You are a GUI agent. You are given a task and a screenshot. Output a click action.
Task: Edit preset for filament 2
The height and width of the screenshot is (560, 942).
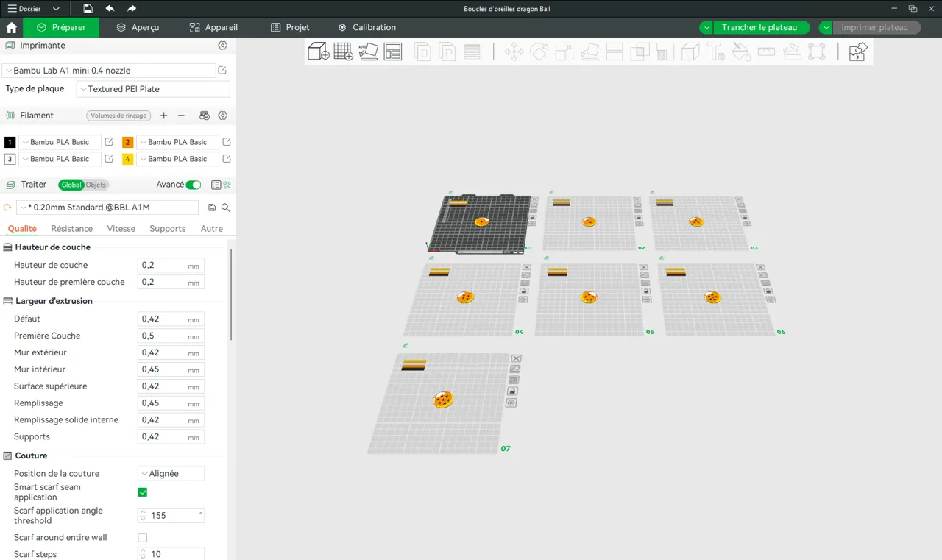coord(227,142)
